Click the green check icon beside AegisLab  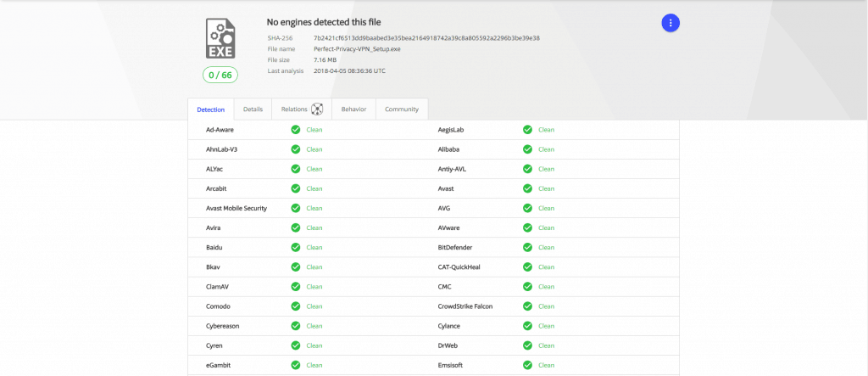(x=527, y=130)
